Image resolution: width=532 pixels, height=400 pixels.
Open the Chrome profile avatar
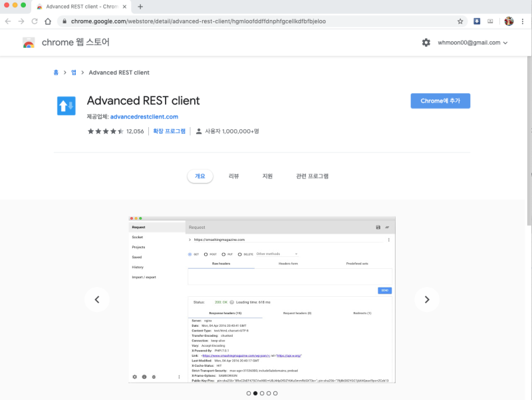click(x=509, y=21)
